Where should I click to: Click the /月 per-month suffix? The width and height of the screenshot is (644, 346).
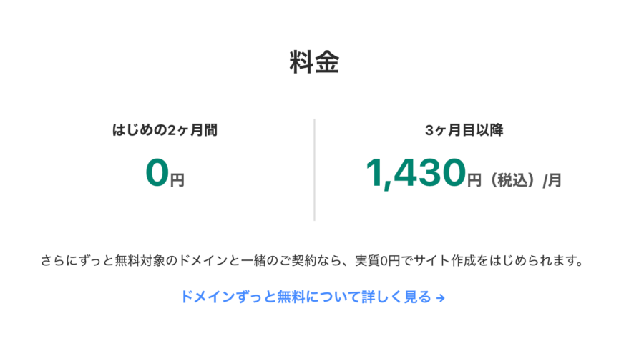(x=552, y=181)
